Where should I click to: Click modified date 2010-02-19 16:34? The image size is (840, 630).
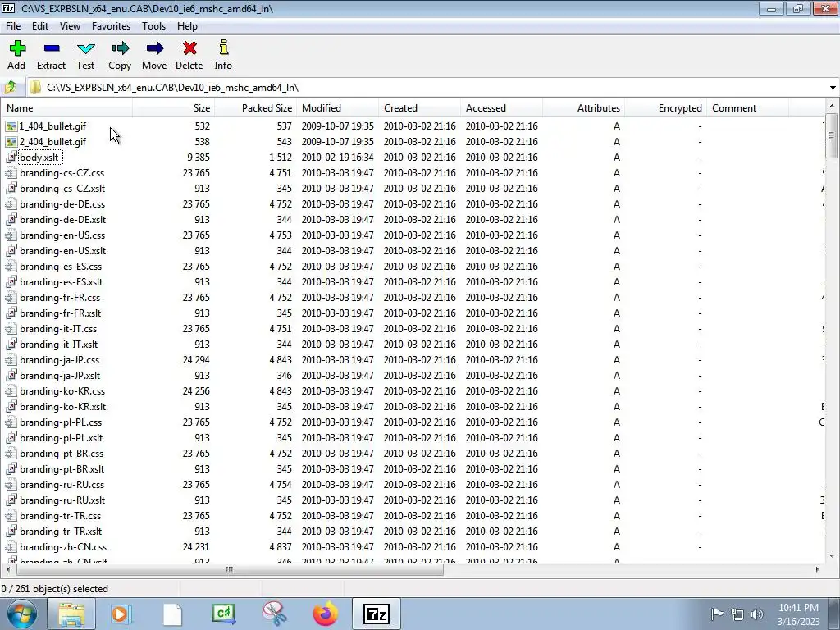pos(337,157)
